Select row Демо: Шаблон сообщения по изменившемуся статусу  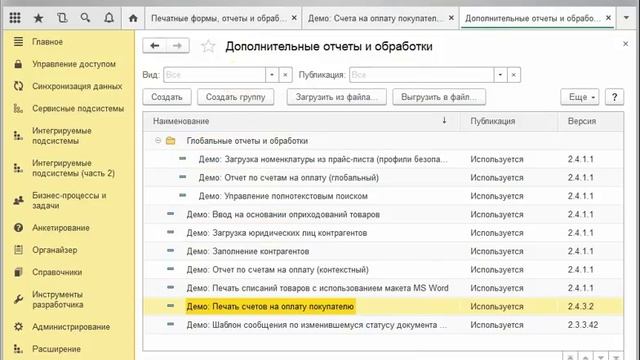click(x=383, y=324)
